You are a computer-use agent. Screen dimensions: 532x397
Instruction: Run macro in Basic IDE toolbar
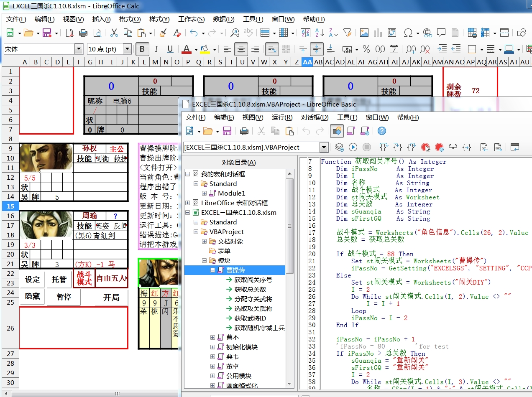353,147
